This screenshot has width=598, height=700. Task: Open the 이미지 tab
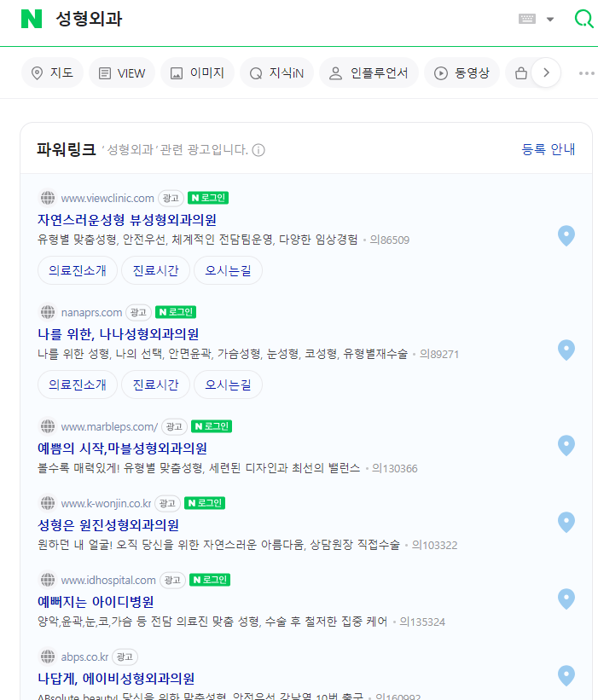197,72
